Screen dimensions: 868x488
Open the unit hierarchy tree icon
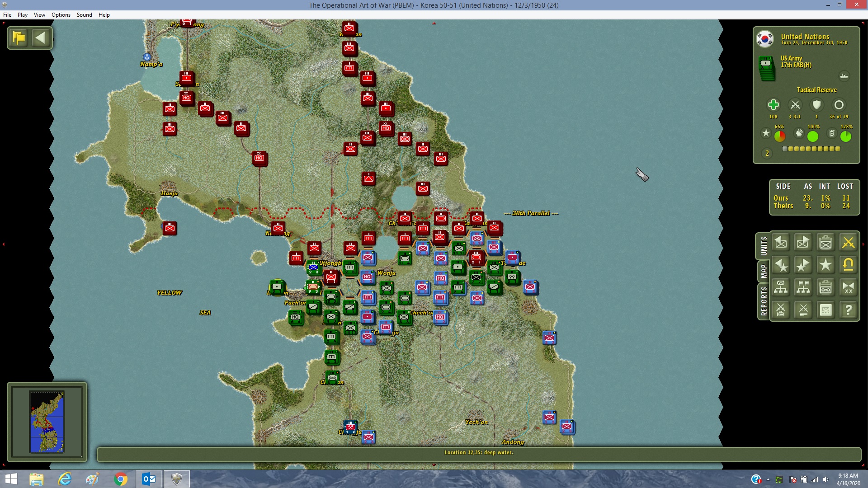pyautogui.click(x=781, y=287)
